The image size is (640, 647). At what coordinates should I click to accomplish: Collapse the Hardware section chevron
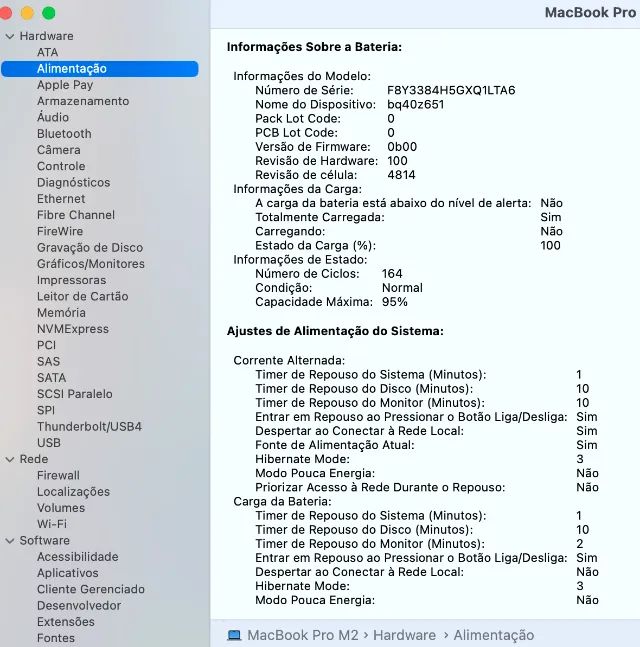point(10,36)
